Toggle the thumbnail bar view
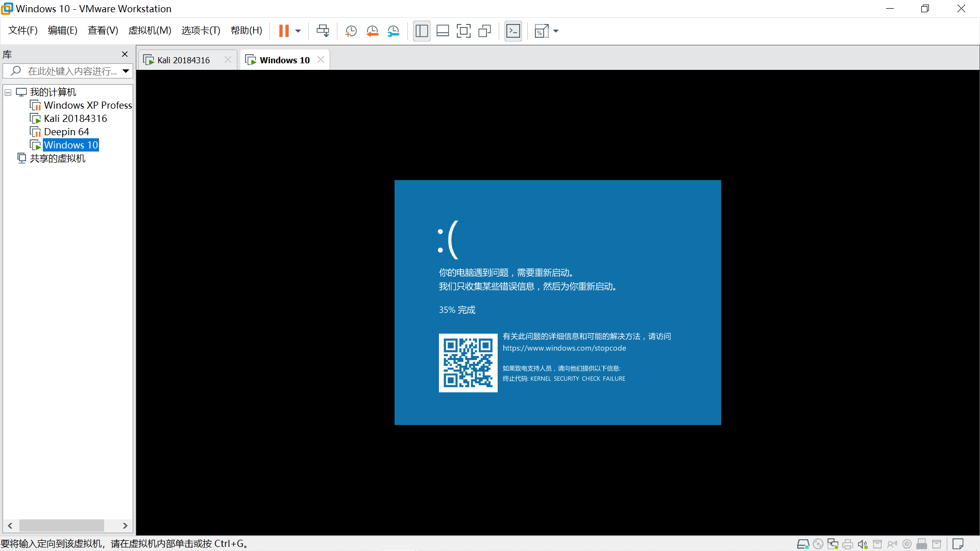Screen dimensions: 980x551 (443, 31)
